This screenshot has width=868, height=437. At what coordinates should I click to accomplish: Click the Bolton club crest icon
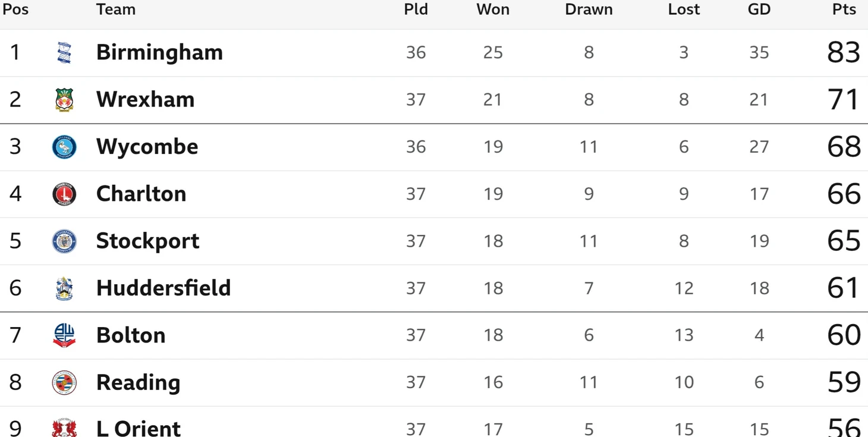tap(64, 335)
